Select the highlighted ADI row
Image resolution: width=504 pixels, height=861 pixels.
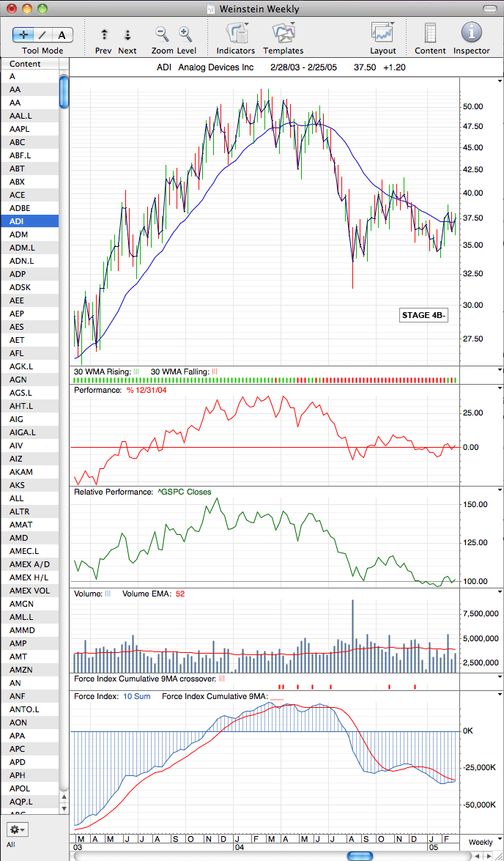coord(29,221)
